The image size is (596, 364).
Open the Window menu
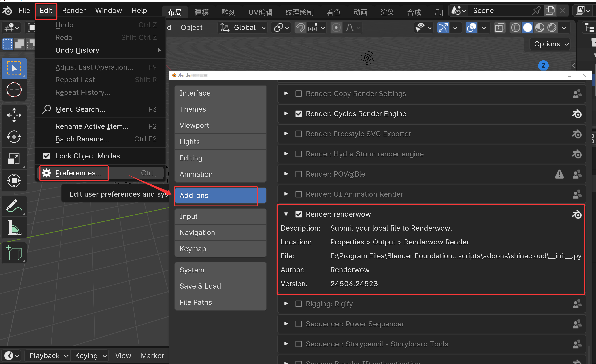(x=108, y=11)
